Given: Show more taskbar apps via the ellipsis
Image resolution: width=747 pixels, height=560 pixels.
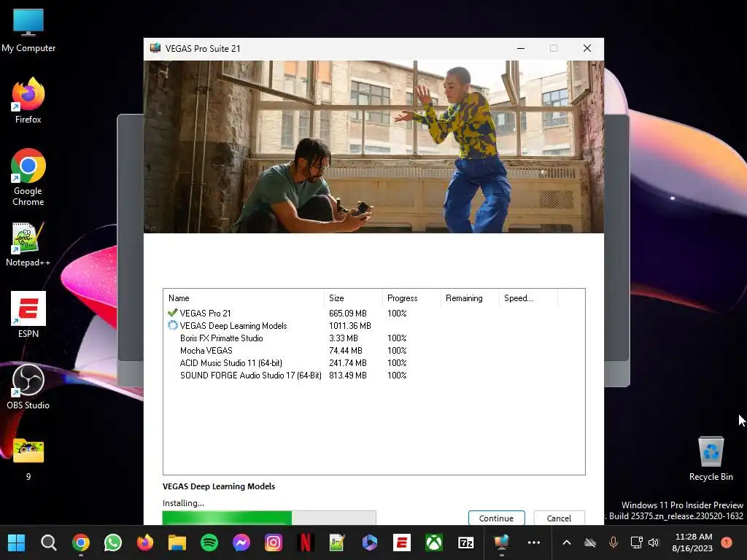Looking at the screenshot, I should (x=534, y=542).
